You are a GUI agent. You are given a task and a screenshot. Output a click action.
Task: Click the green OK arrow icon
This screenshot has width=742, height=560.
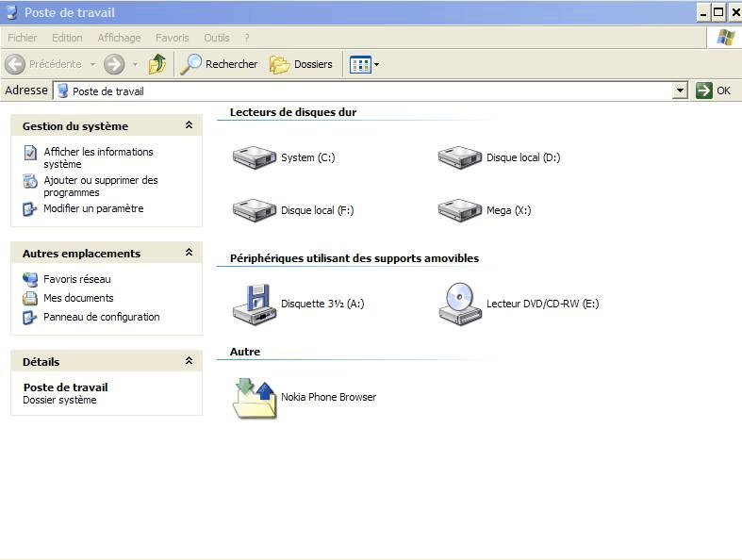[703, 90]
